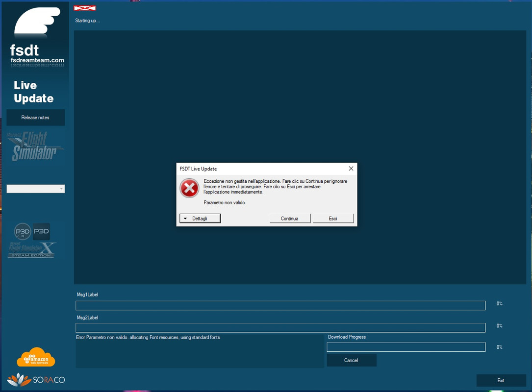Select Microsoft Flight Simulator logo
Screen dimensions: 532x392
click(35, 146)
